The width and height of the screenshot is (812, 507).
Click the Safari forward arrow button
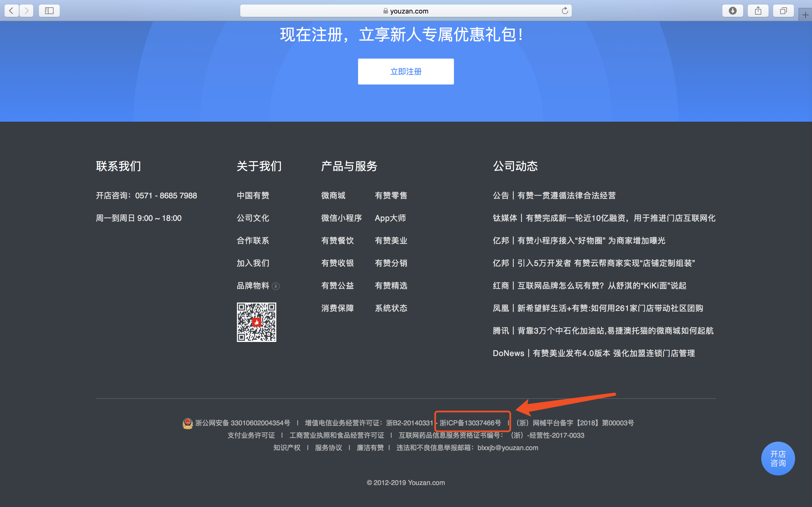point(27,11)
